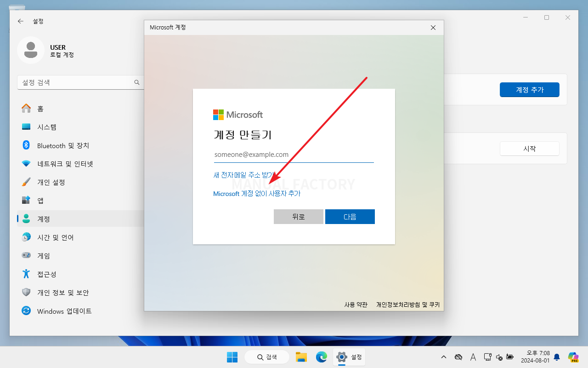Open 접근성 accessibility settings
Image resolution: width=588 pixels, height=368 pixels.
80,274
